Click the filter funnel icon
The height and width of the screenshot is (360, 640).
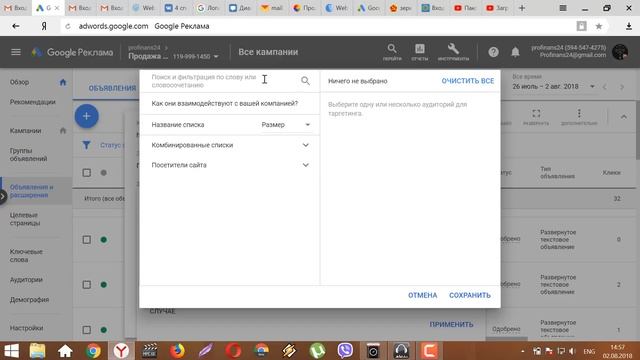click(86, 145)
